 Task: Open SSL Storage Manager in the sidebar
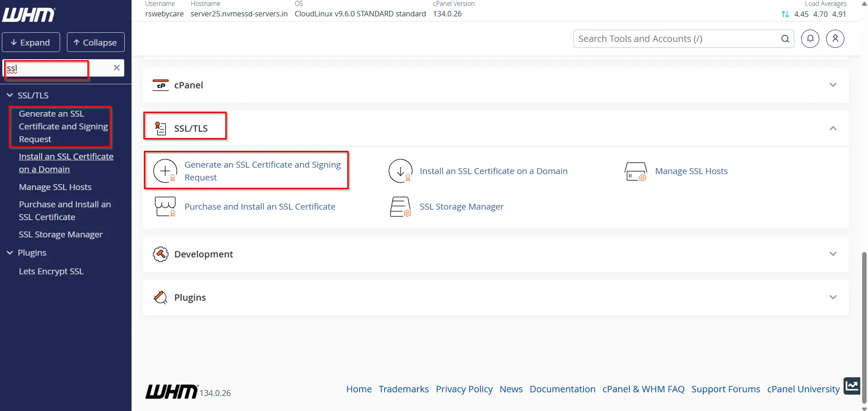pos(61,235)
